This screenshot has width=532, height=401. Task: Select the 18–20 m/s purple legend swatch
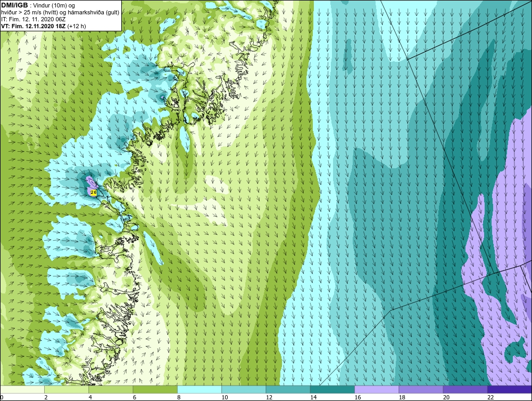click(421, 389)
